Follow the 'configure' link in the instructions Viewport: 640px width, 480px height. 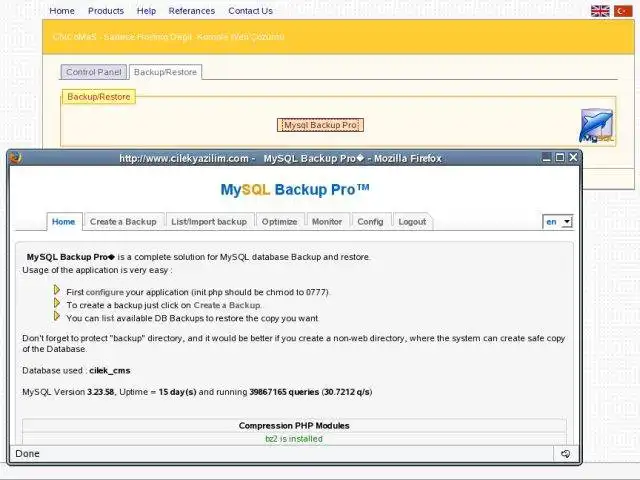coord(105,292)
